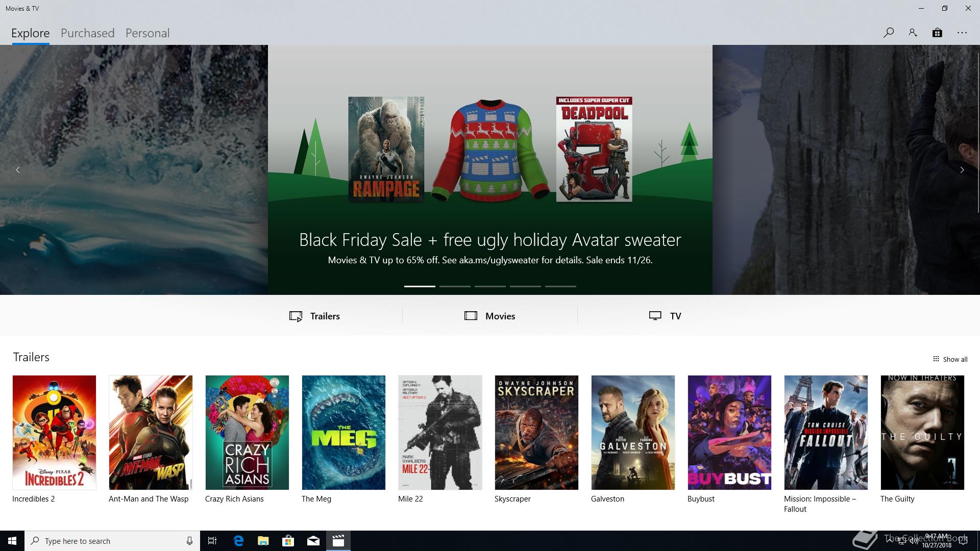Click the 'The Guilty' title text
980x551 pixels.
point(897,499)
